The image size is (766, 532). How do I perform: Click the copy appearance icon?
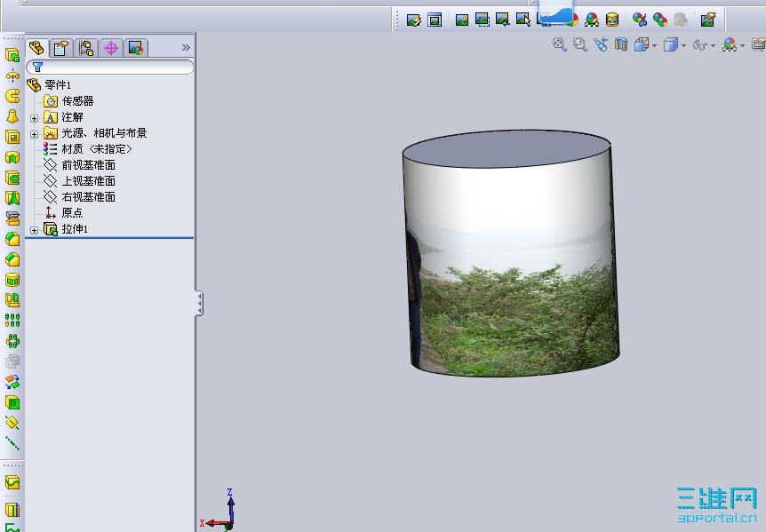660,20
